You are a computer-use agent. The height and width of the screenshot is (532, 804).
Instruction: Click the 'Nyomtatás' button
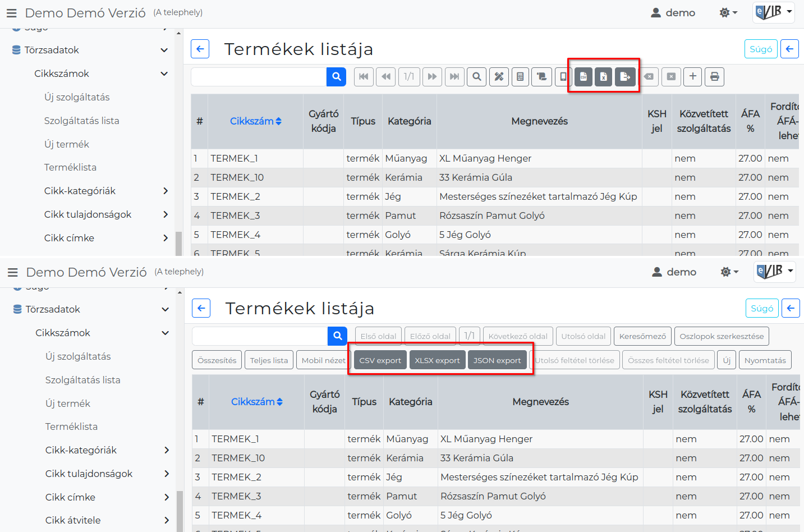(765, 360)
